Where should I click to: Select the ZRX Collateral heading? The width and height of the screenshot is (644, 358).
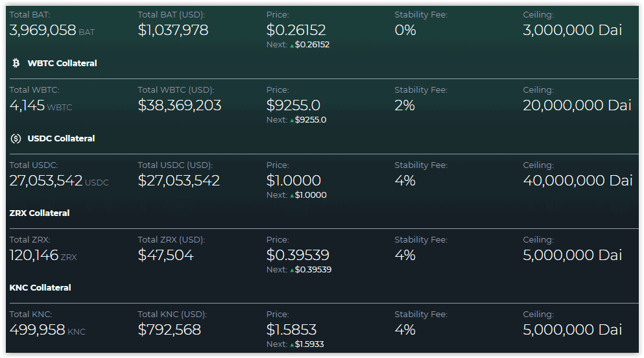click(x=40, y=213)
